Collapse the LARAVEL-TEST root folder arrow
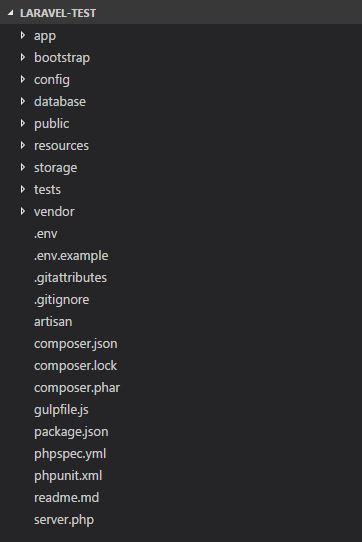362x542 pixels. pos(11,13)
